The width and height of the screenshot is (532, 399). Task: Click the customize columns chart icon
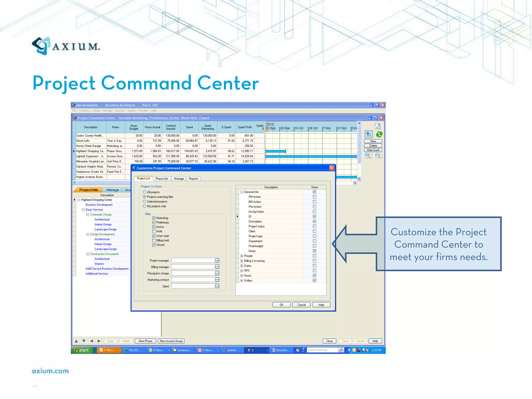(x=368, y=134)
